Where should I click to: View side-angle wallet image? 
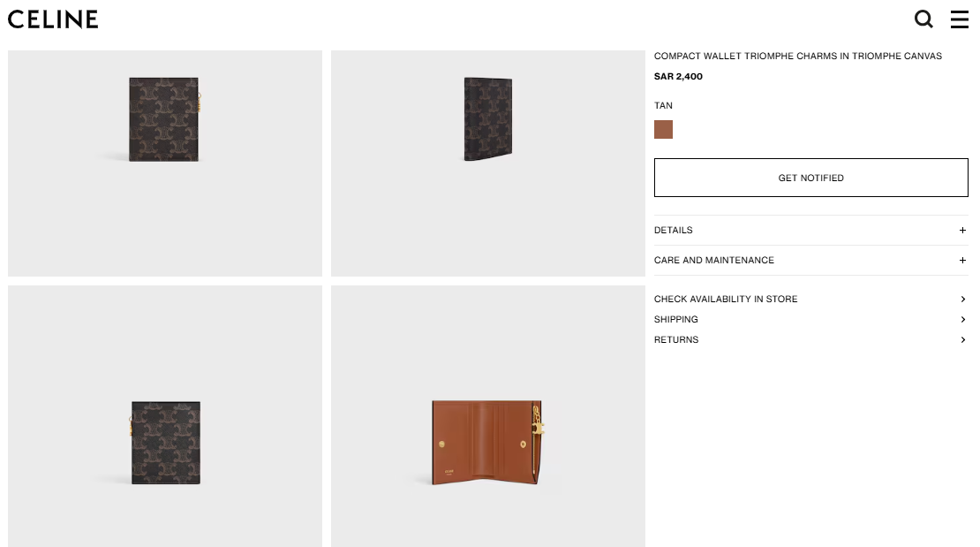[487, 163]
